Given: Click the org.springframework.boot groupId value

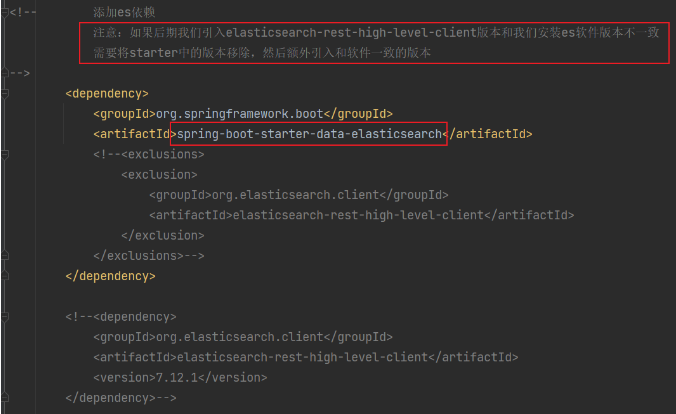Looking at the screenshot, I should point(239,114).
